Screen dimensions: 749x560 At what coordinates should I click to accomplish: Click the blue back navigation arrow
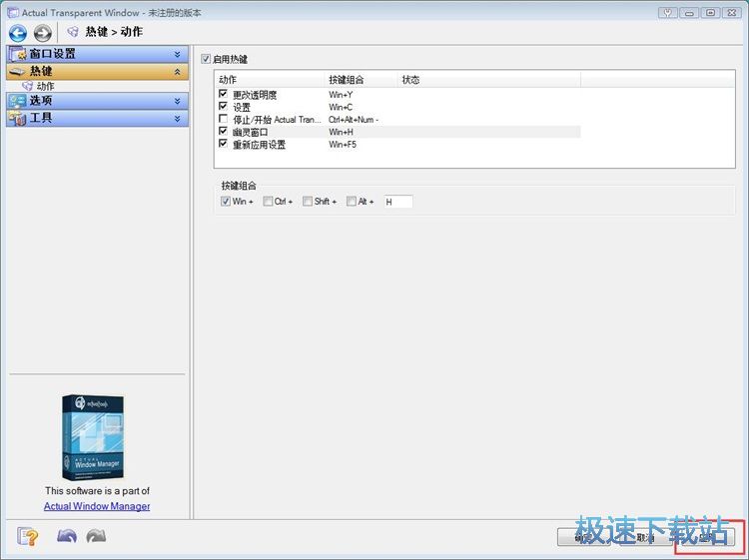pyautogui.click(x=18, y=33)
